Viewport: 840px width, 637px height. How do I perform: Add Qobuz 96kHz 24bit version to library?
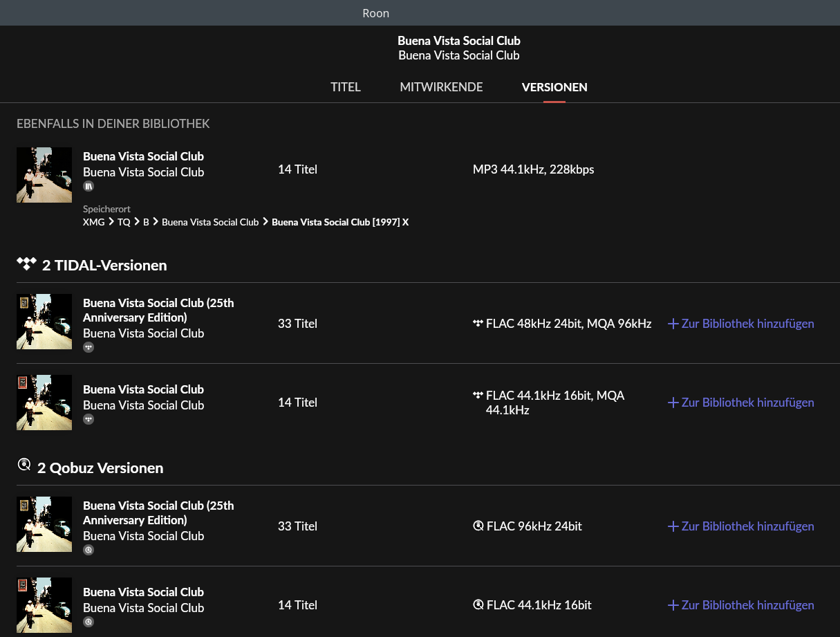coord(740,526)
